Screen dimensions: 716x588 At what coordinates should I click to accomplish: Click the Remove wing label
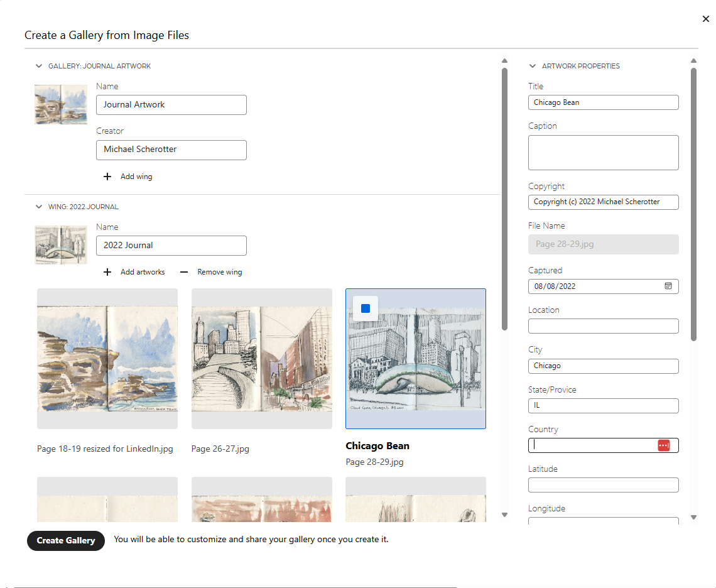pos(220,272)
